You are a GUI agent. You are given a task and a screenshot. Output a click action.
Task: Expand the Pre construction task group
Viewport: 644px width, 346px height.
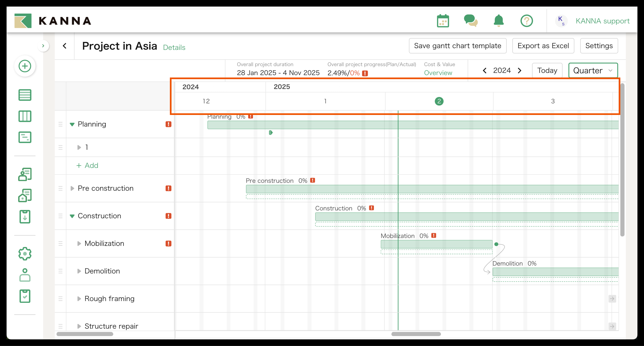(72, 188)
